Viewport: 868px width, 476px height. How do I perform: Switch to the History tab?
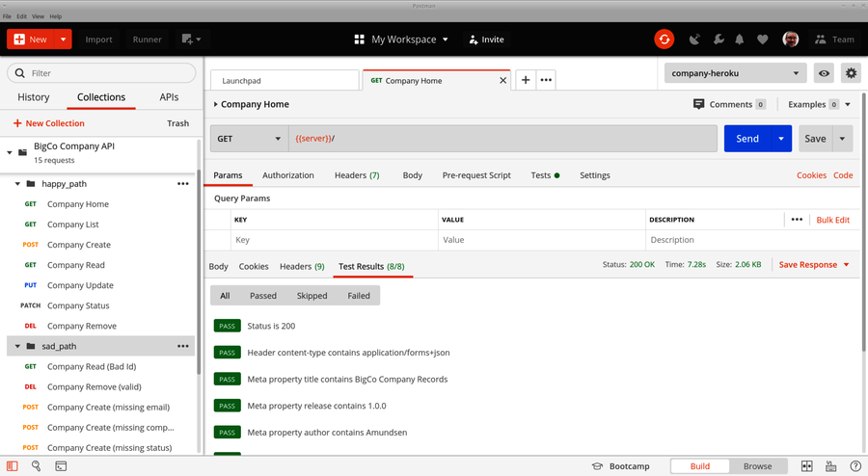(33, 96)
